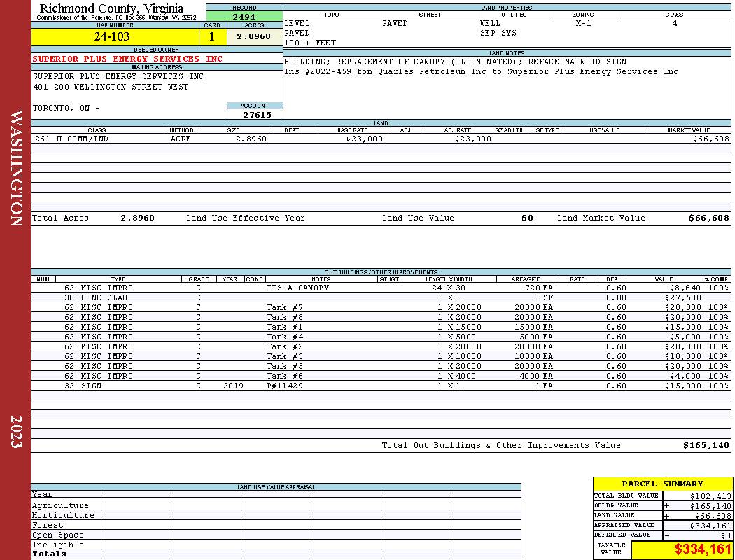Select the Tank #1 note
Viewport: 735px width, 560px height.
click(284, 327)
